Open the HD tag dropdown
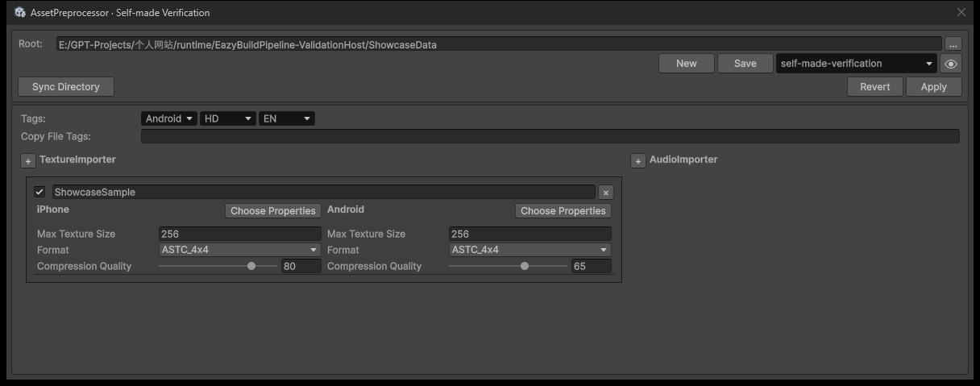The width and height of the screenshot is (980, 386). [228, 118]
